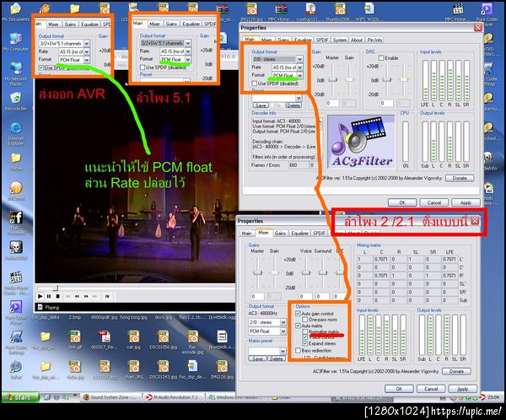This screenshot has width=506, height=420.
Task: Launch the Pure Codec Player shortcut
Action: [15, 312]
